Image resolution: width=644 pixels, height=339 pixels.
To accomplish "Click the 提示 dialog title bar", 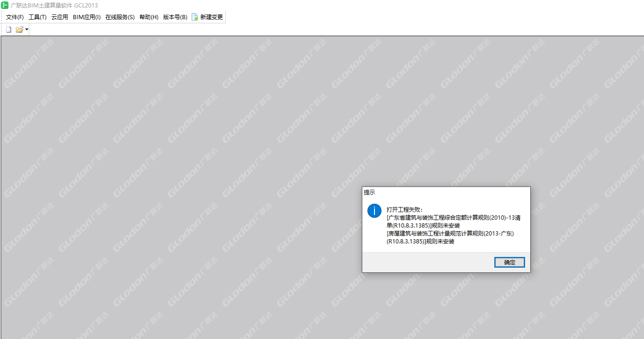I will (446, 192).
